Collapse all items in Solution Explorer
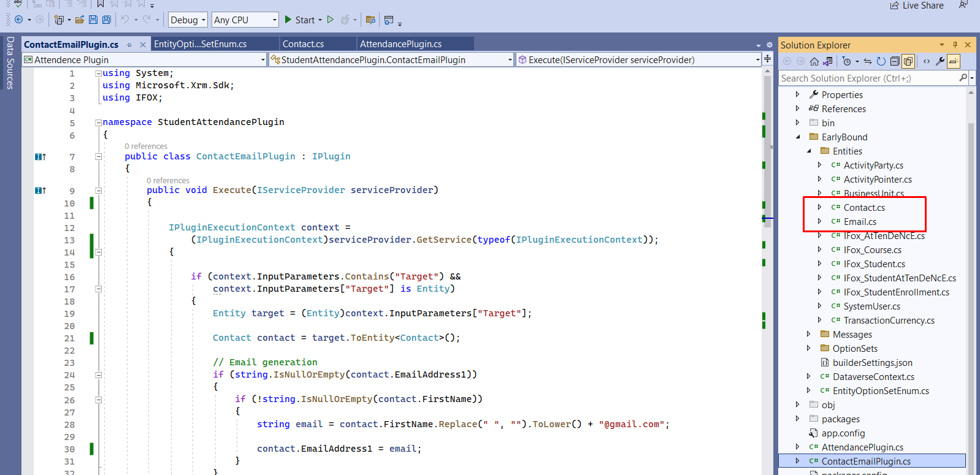The image size is (980, 475). [x=895, y=61]
